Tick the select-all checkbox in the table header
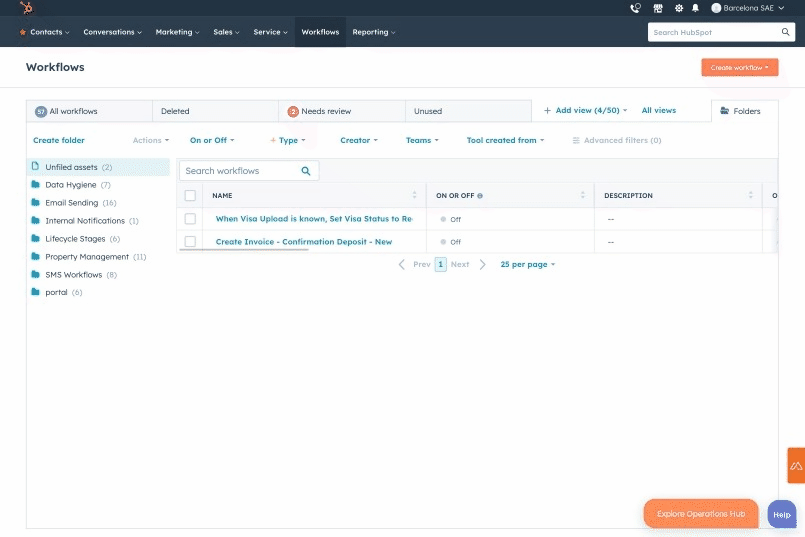The width and height of the screenshot is (805, 537). (x=190, y=196)
